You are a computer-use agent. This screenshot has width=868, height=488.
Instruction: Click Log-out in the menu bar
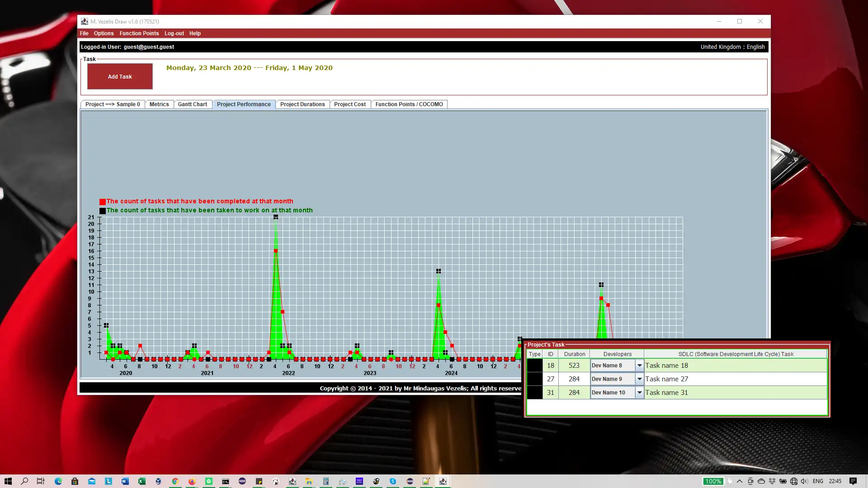pos(174,33)
